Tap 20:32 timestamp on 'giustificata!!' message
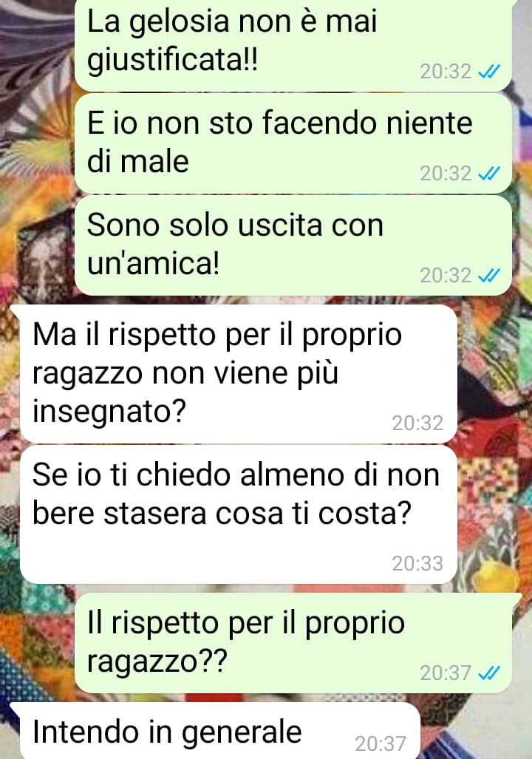 [x=446, y=72]
